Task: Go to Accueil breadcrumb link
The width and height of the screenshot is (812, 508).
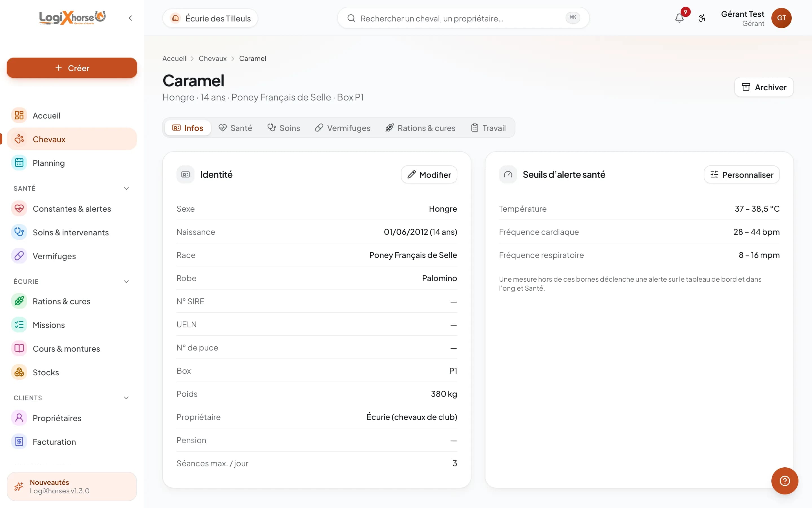Action: (174, 58)
